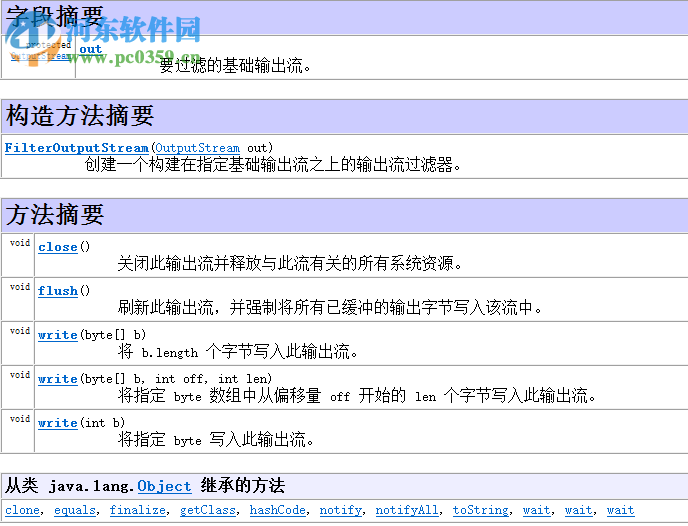Open the write(byte[] b) method link

coord(58,335)
